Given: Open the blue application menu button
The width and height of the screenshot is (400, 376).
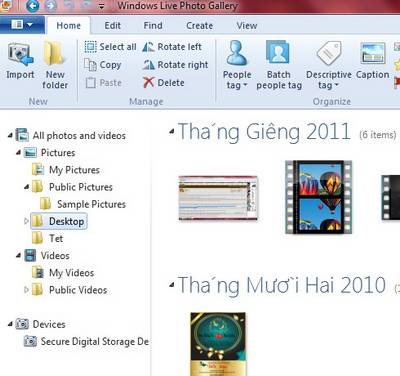Looking at the screenshot, I should coord(22,25).
